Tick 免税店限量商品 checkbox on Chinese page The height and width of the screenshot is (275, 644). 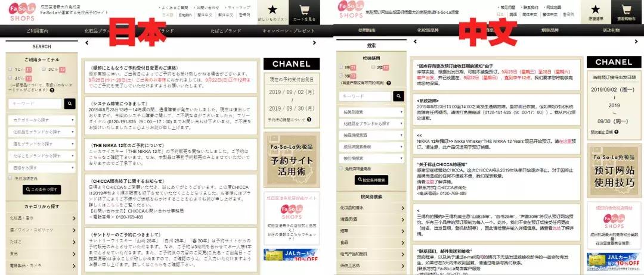pyautogui.click(x=340, y=168)
